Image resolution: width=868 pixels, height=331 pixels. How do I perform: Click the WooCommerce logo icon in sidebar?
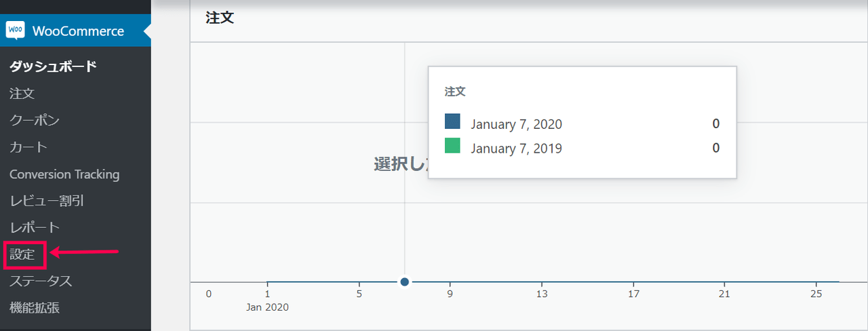click(x=15, y=31)
